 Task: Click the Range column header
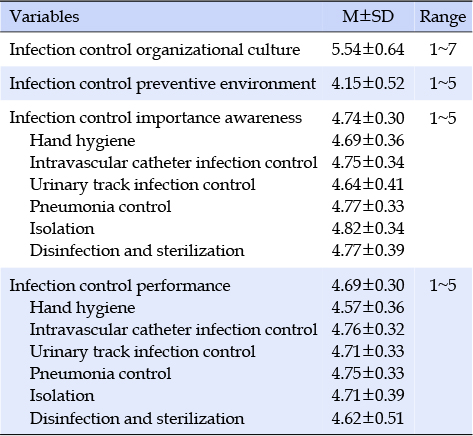443,17
